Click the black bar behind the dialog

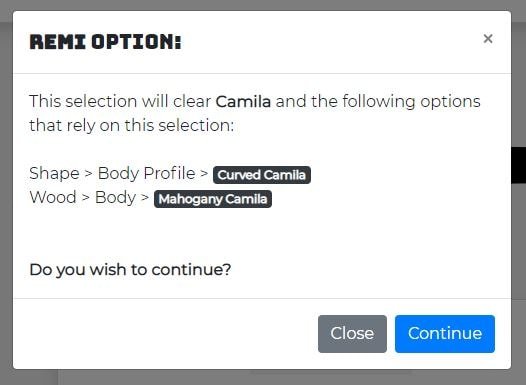tap(519, 165)
